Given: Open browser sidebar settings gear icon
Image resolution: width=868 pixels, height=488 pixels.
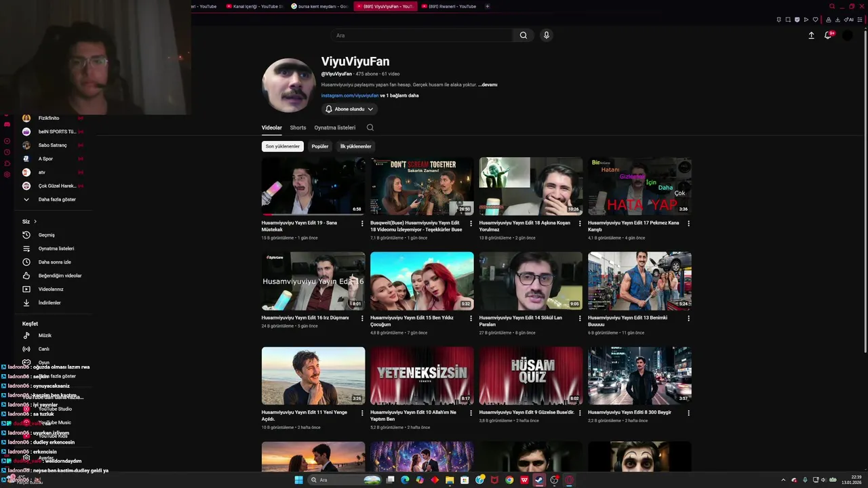Looking at the screenshot, I should pos(7,174).
